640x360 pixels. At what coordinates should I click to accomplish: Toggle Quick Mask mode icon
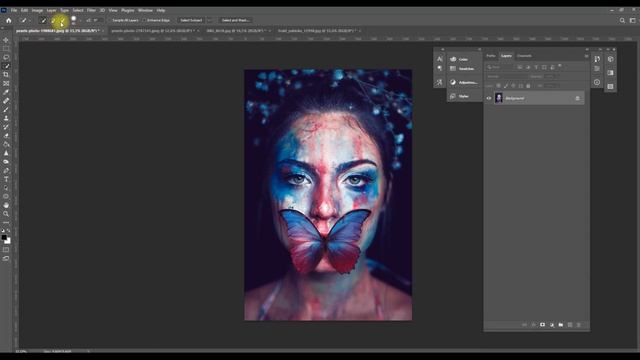point(6,250)
